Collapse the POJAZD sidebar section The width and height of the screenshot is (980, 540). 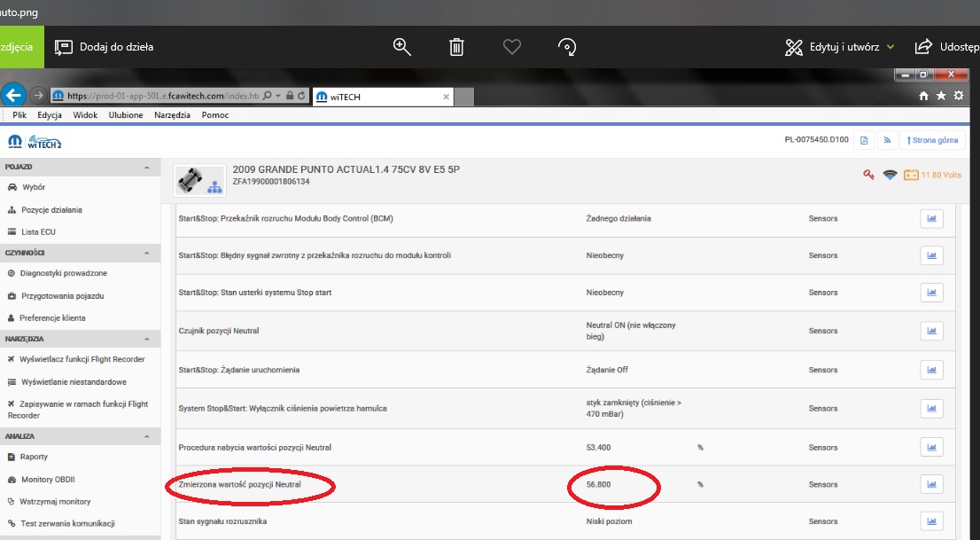tap(146, 167)
